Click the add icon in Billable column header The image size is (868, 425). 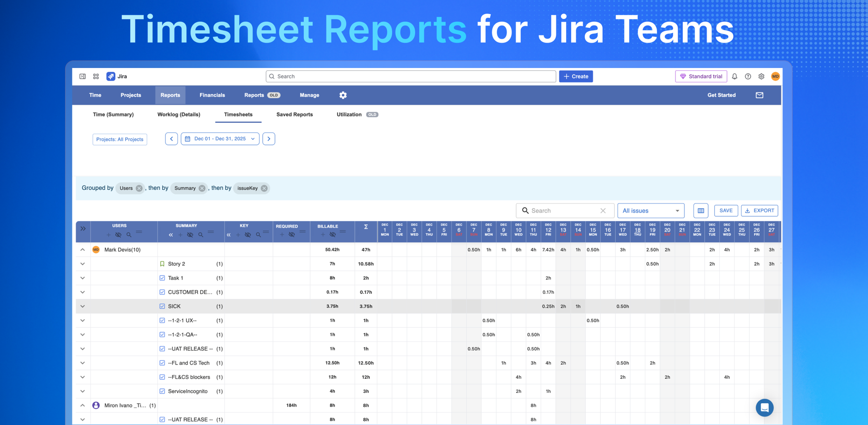[x=323, y=235]
